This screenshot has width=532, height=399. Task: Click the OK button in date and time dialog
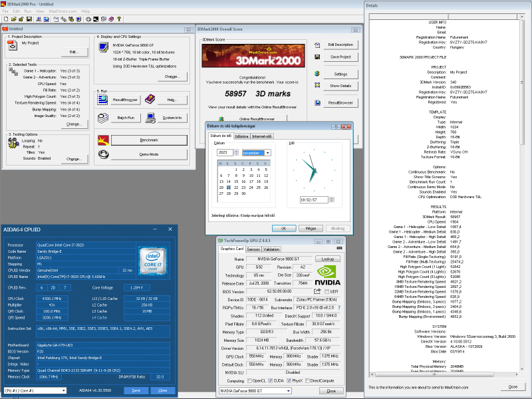coord(284,228)
